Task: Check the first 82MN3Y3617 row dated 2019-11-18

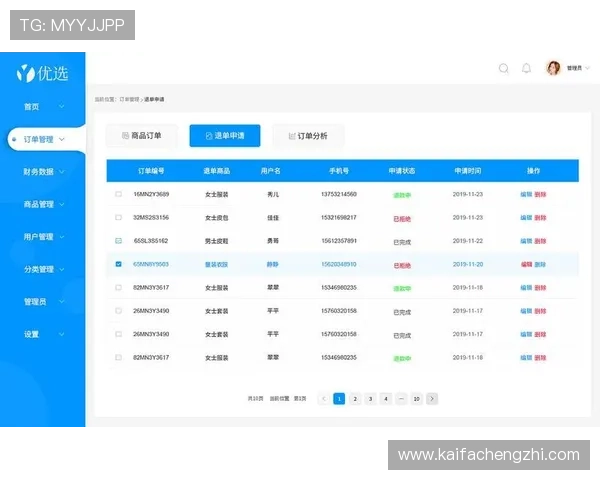Action: [118, 287]
